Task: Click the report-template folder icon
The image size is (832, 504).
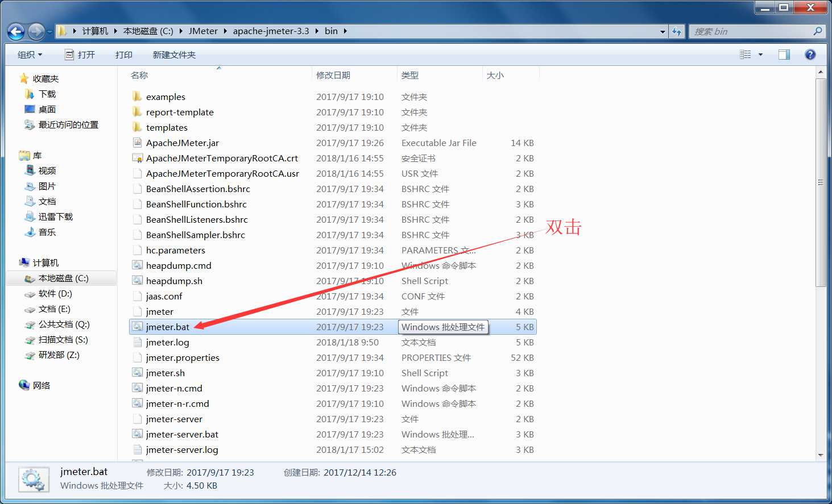Action: pos(137,111)
